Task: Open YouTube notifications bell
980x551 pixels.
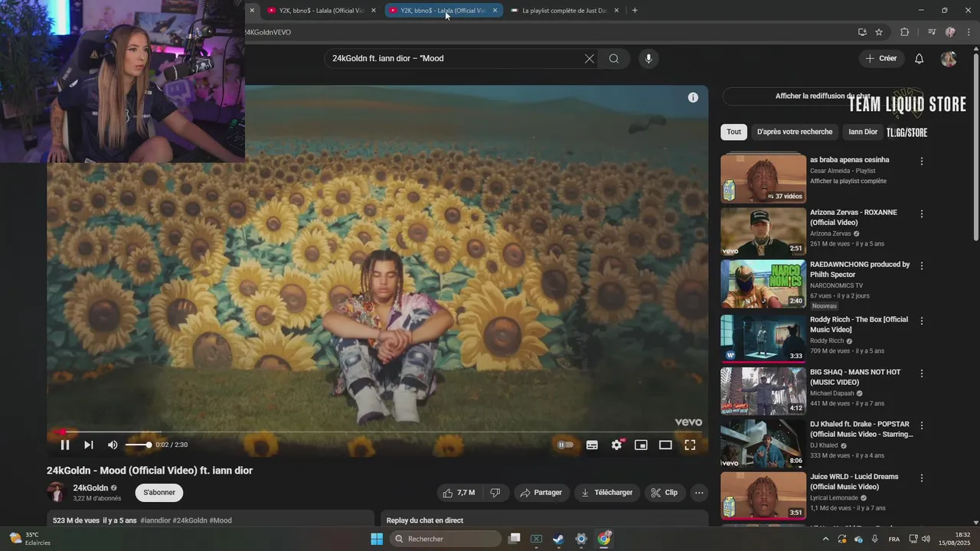Action: (920, 59)
